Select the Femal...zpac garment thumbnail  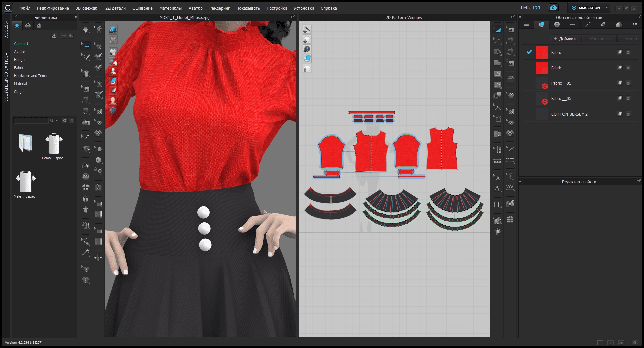pyautogui.click(x=54, y=144)
